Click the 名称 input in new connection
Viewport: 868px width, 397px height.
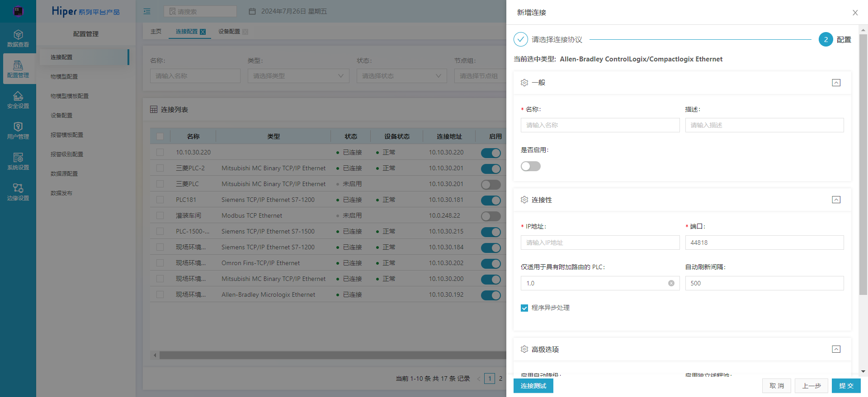click(600, 125)
